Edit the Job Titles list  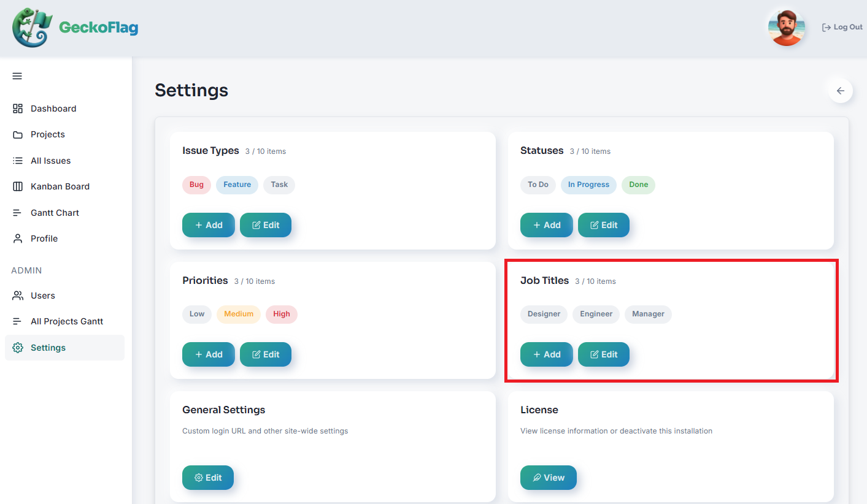tap(604, 354)
